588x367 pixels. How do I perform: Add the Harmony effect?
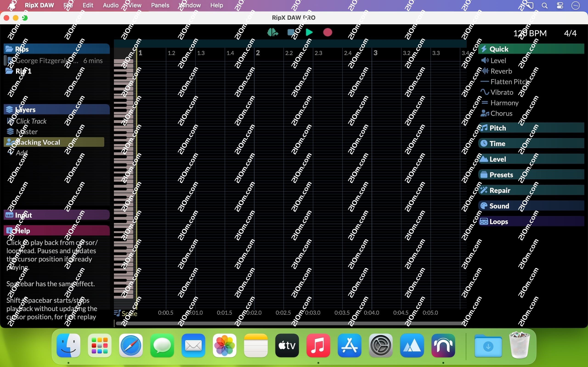point(504,103)
